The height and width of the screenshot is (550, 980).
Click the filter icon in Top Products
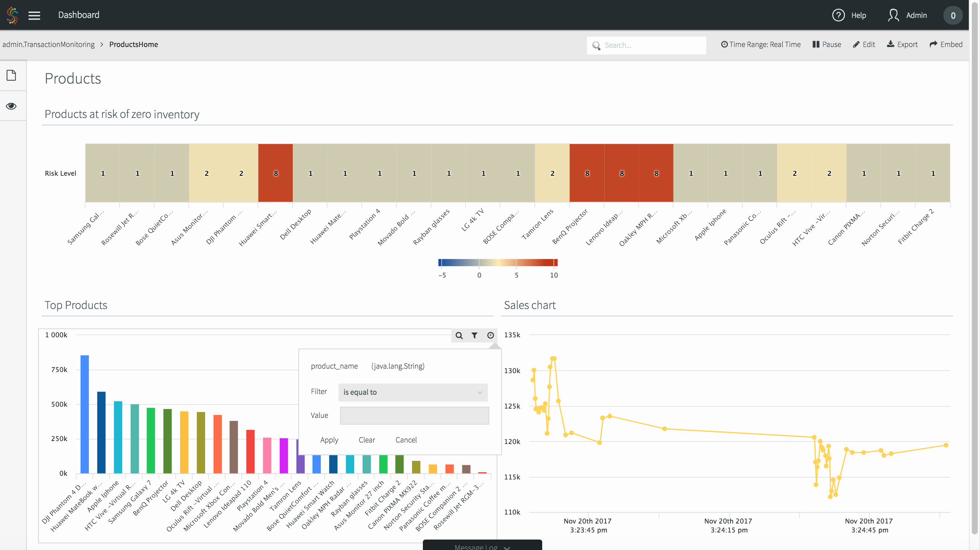click(474, 335)
